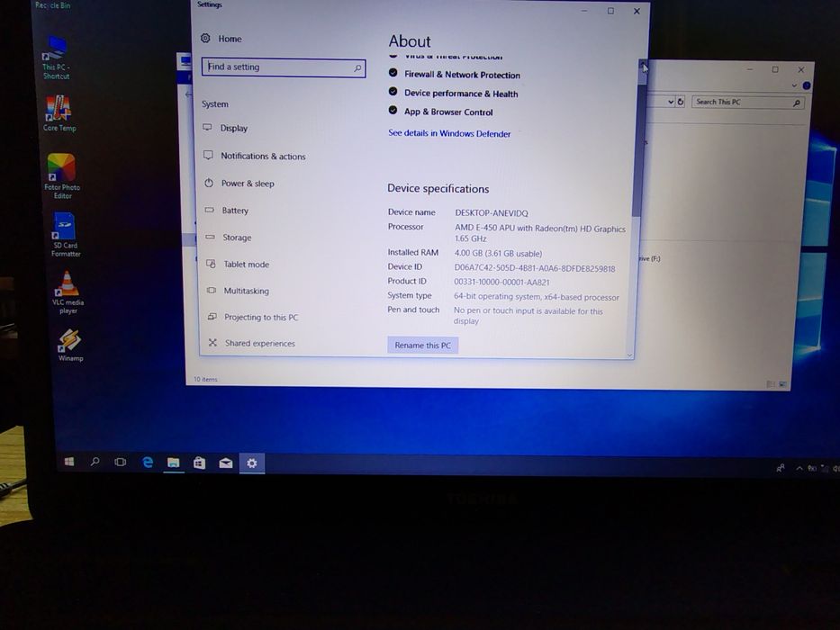Open the Windows Start menu

click(x=69, y=461)
